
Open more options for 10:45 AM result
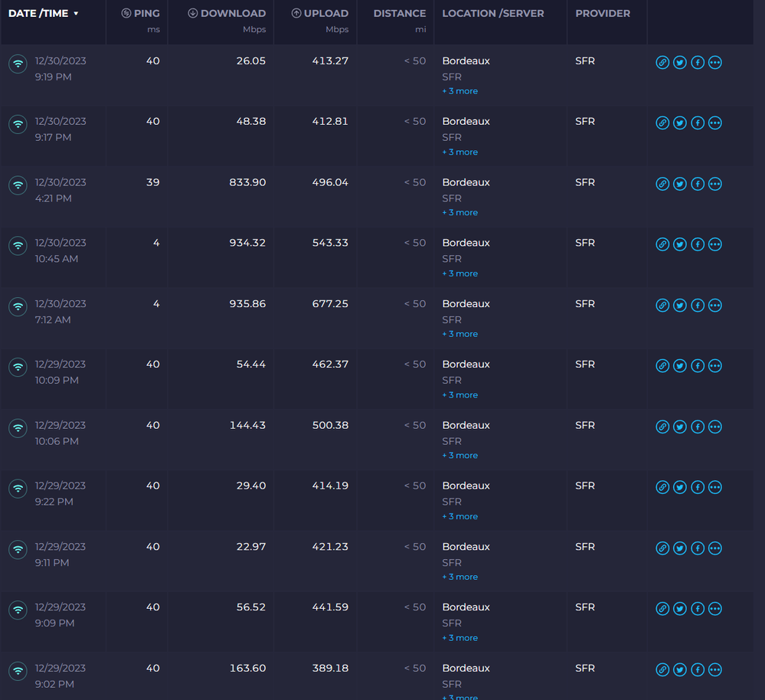(x=715, y=244)
